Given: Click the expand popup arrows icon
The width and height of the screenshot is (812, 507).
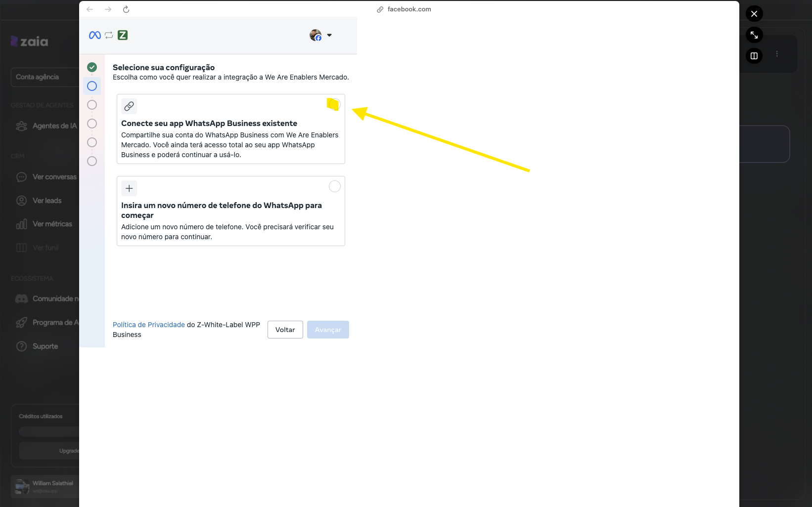Looking at the screenshot, I should 754,35.
